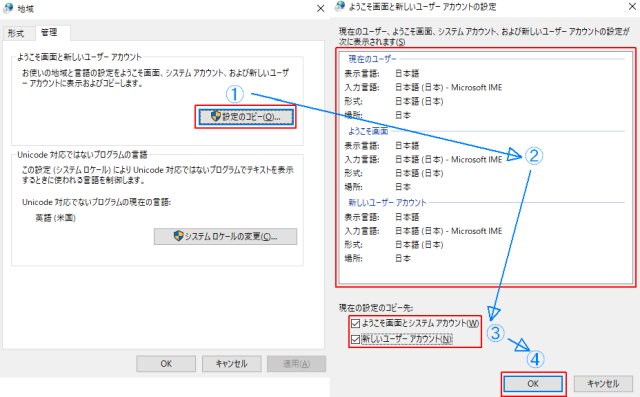Click キャンセル in account settings dialog
This screenshot has height=397, width=640.
pos(603,384)
